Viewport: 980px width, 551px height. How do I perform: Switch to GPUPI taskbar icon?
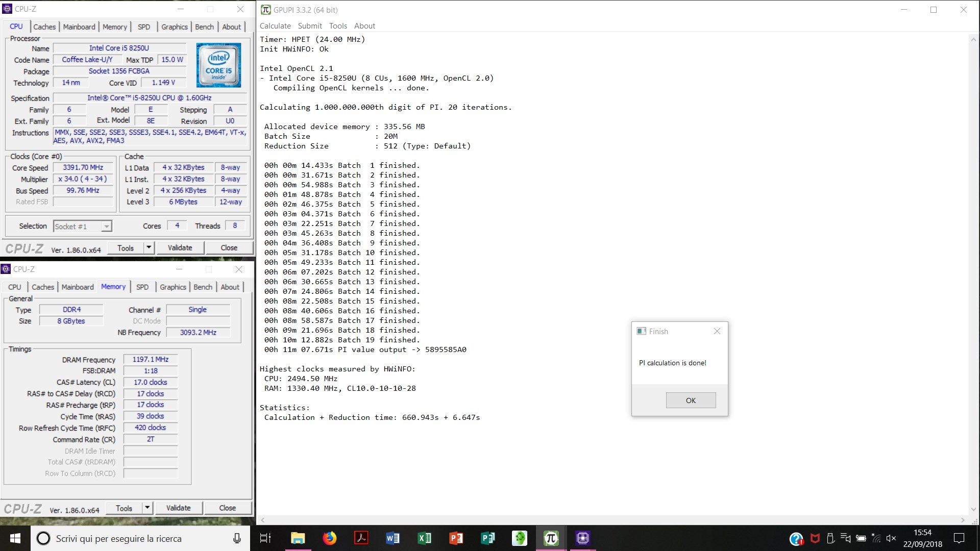[x=551, y=538]
